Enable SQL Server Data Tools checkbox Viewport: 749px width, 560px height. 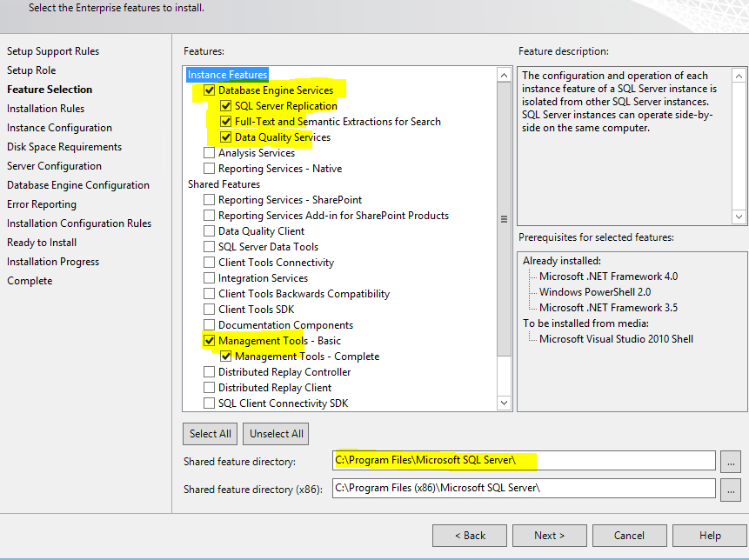pyautogui.click(x=210, y=247)
